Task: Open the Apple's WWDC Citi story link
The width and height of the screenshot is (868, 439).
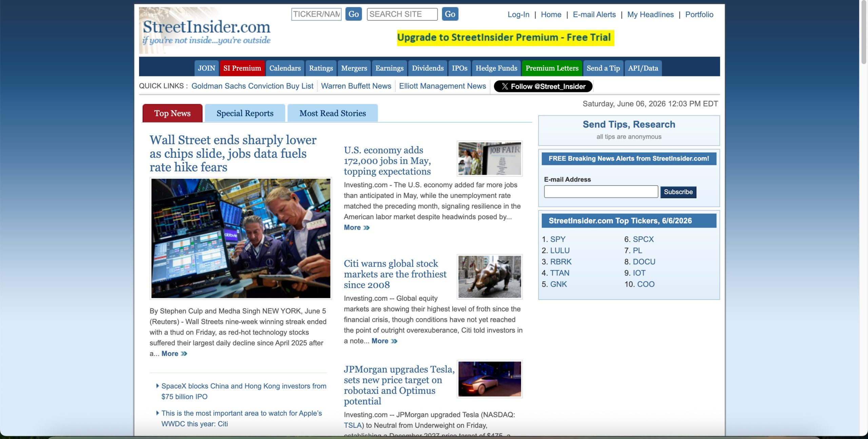Action: click(x=241, y=419)
